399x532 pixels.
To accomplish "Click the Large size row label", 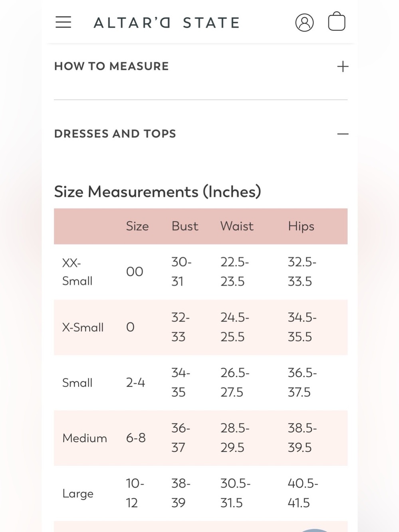I will coord(78,494).
